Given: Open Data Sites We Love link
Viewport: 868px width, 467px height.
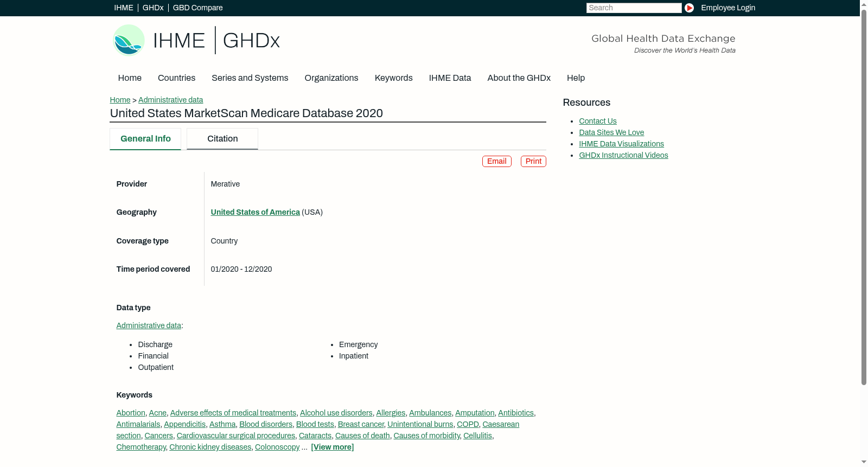Looking at the screenshot, I should click(x=611, y=132).
